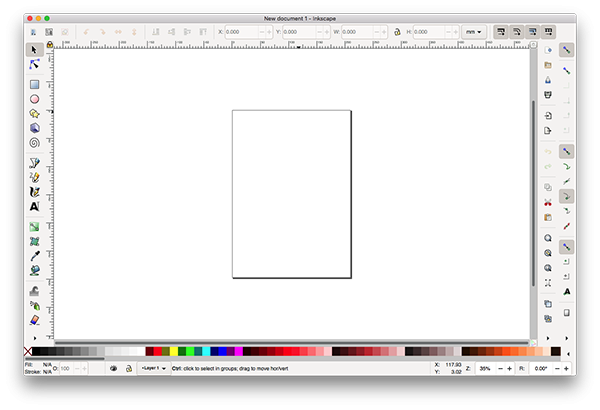Select the Star and polygon tool
This screenshot has height=410, width=600.
pyautogui.click(x=34, y=114)
